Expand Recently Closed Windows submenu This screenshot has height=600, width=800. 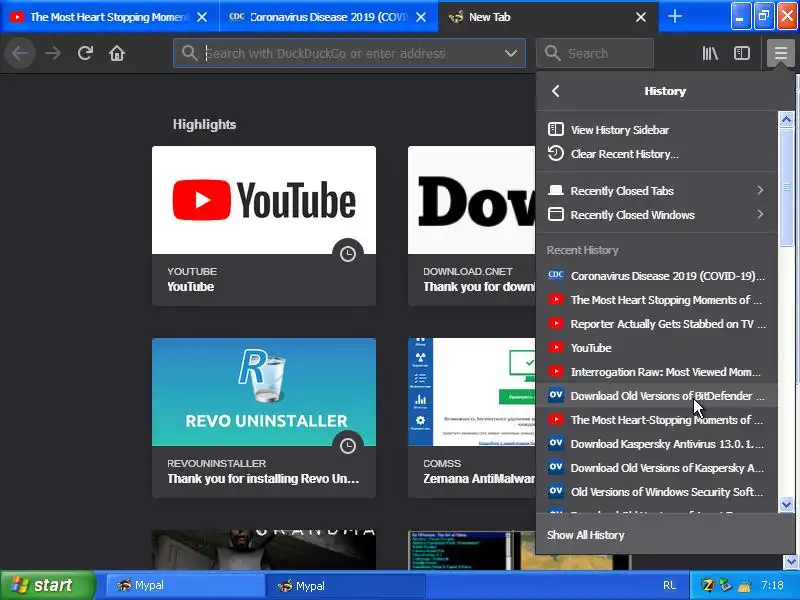pos(657,215)
